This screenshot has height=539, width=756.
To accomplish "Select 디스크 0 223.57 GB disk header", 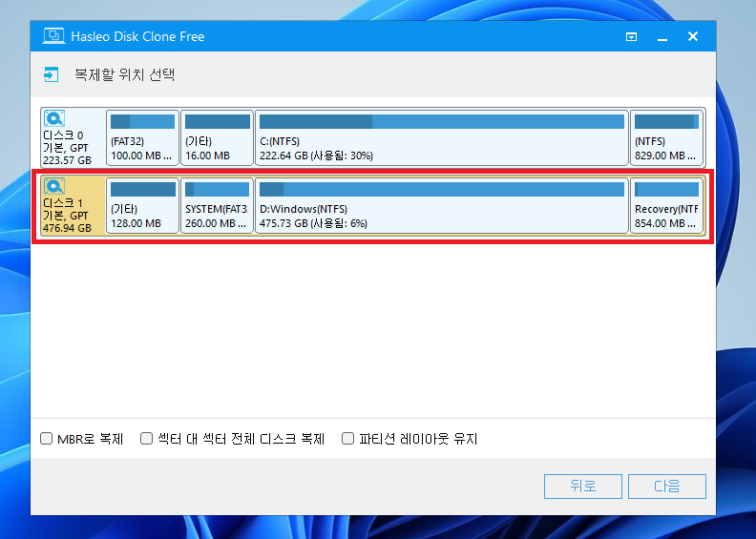I will (73, 137).
